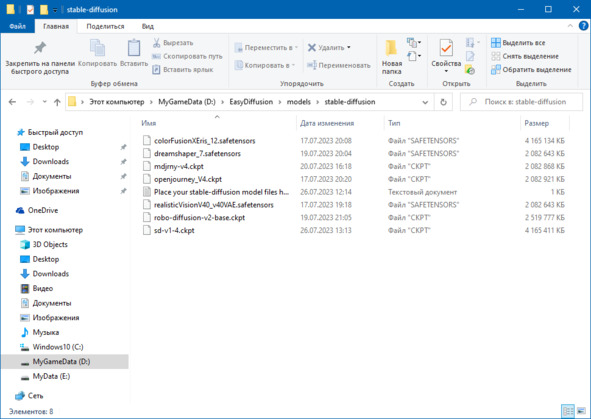Viewport: 591px width, 419px height.
Task: Open the Help question mark icon
Action: click(583, 26)
